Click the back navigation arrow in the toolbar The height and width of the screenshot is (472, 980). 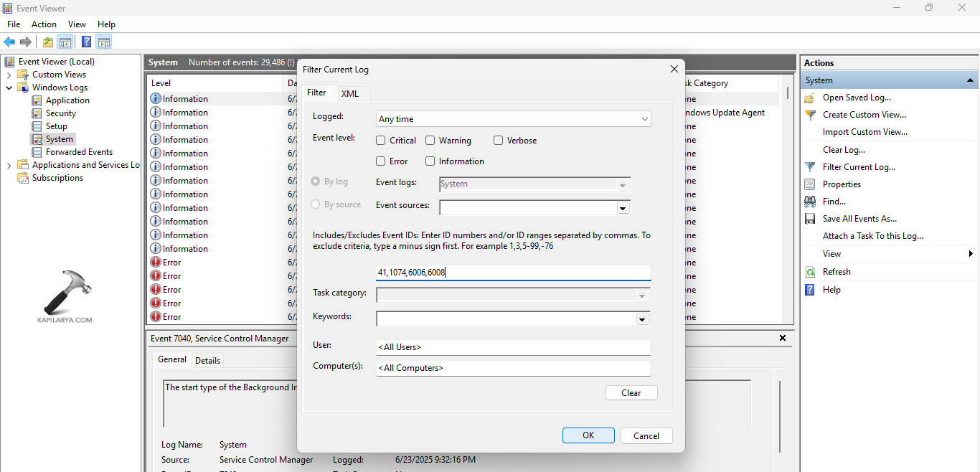click(x=9, y=41)
